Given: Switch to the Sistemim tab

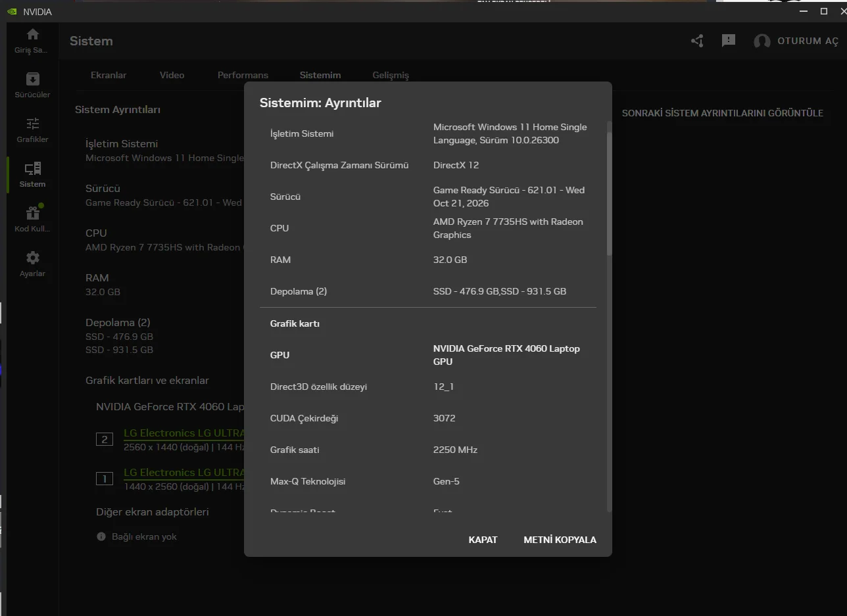Looking at the screenshot, I should pos(320,75).
